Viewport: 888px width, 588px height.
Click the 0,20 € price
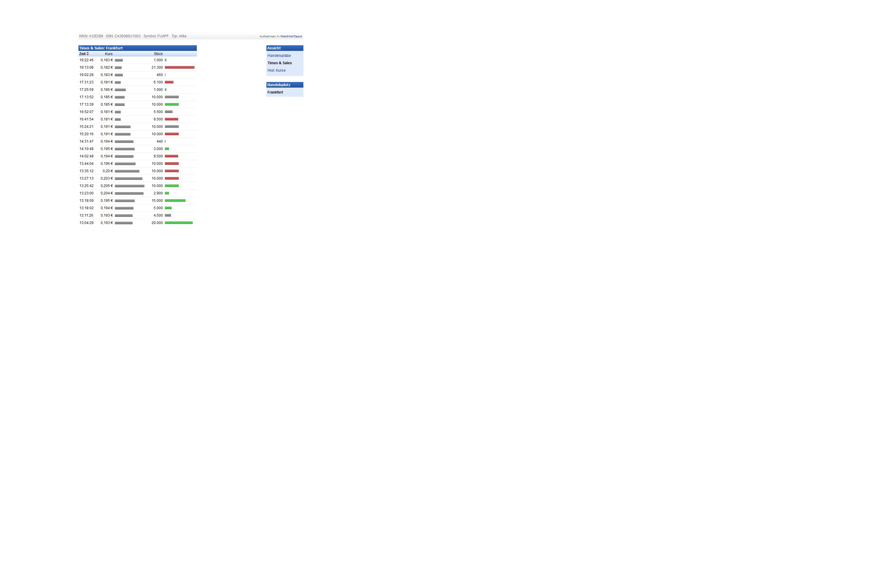click(x=108, y=171)
